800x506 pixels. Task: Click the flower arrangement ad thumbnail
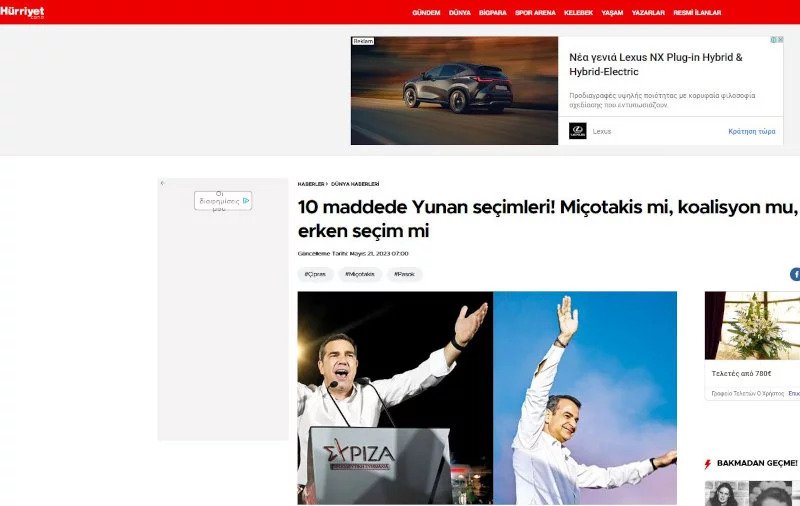pos(752,325)
